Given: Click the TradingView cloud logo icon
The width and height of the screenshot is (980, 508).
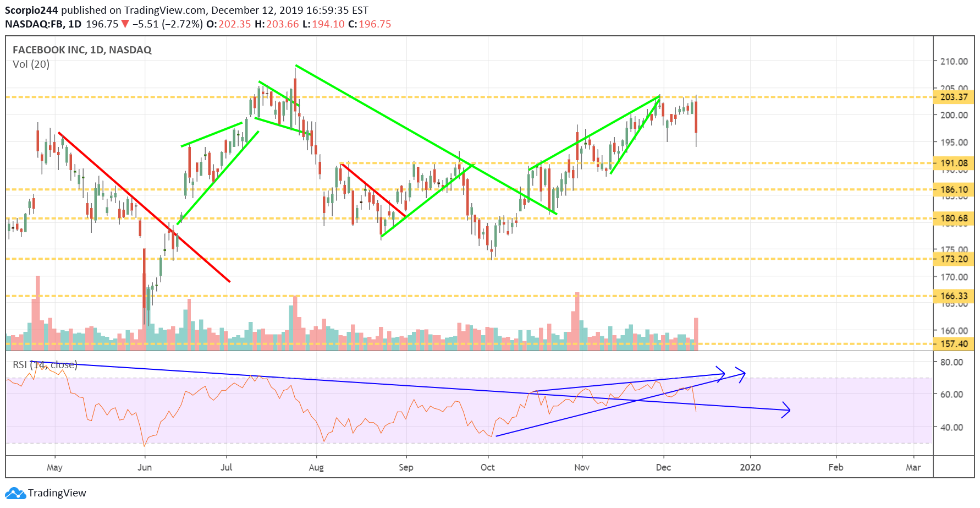Looking at the screenshot, I should 15,493.
